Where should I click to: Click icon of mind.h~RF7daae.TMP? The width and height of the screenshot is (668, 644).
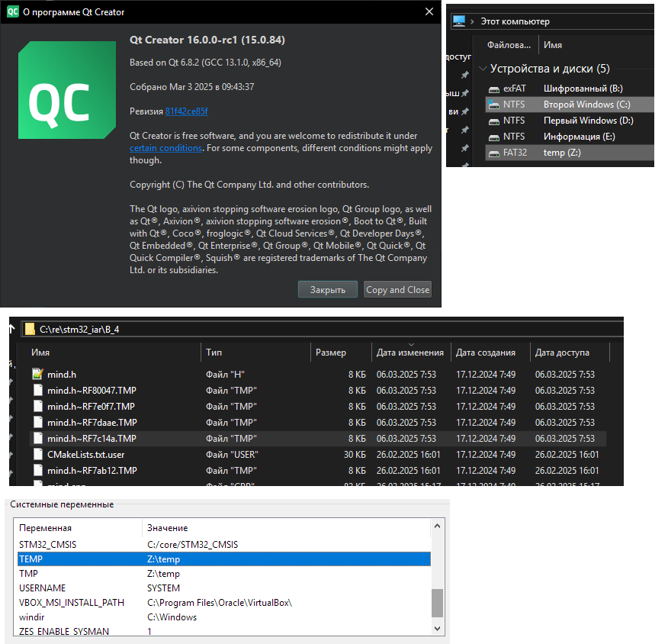(x=38, y=422)
